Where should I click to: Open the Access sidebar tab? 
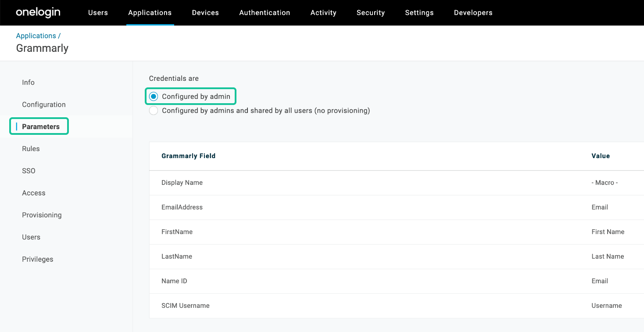tap(34, 193)
